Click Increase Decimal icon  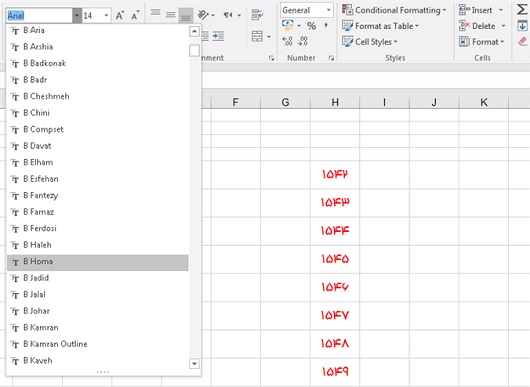[287, 41]
